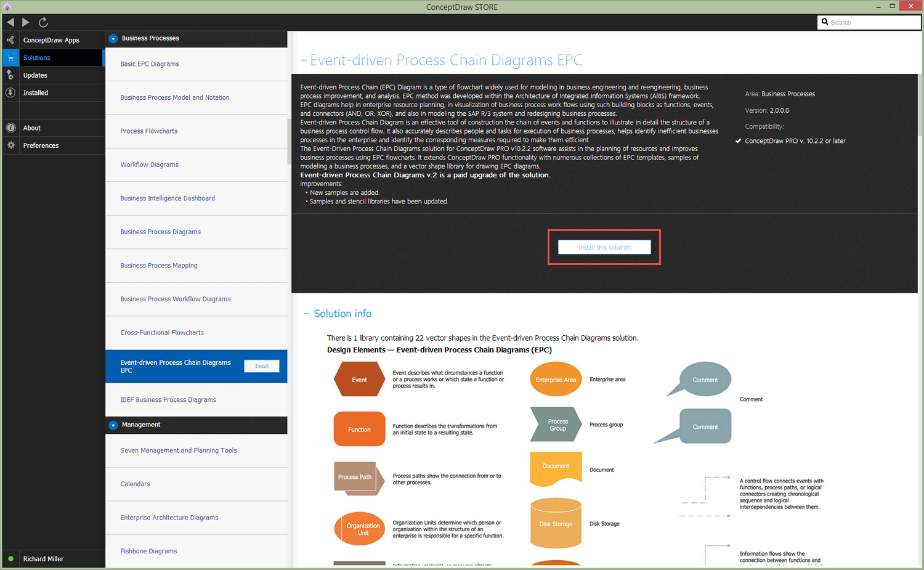Open ConceptDraw Apps section
This screenshot has width=924, height=570.
[x=54, y=40]
